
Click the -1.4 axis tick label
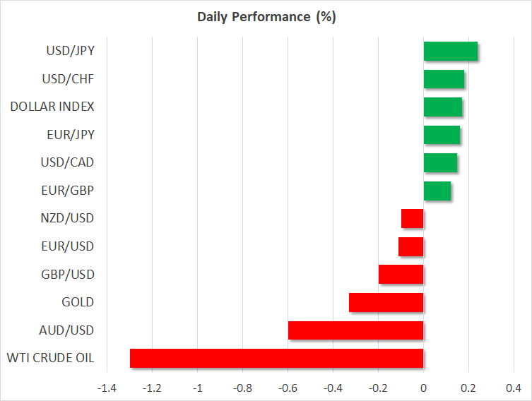coord(106,388)
